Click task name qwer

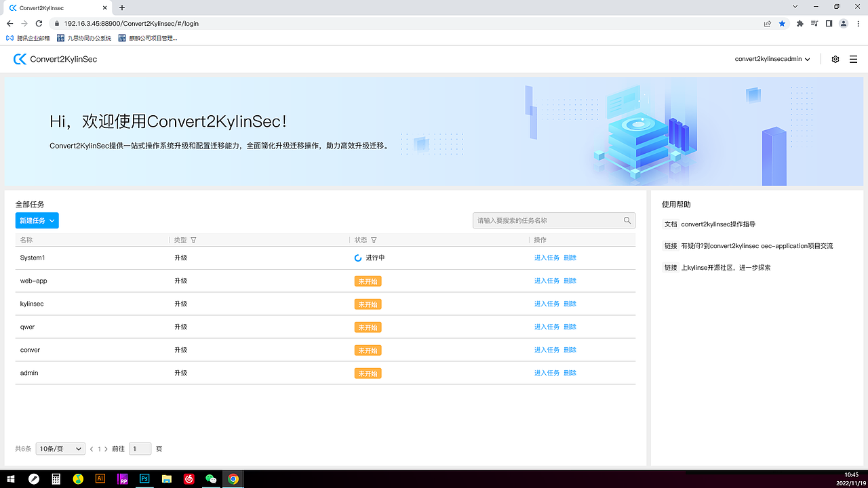(27, 327)
